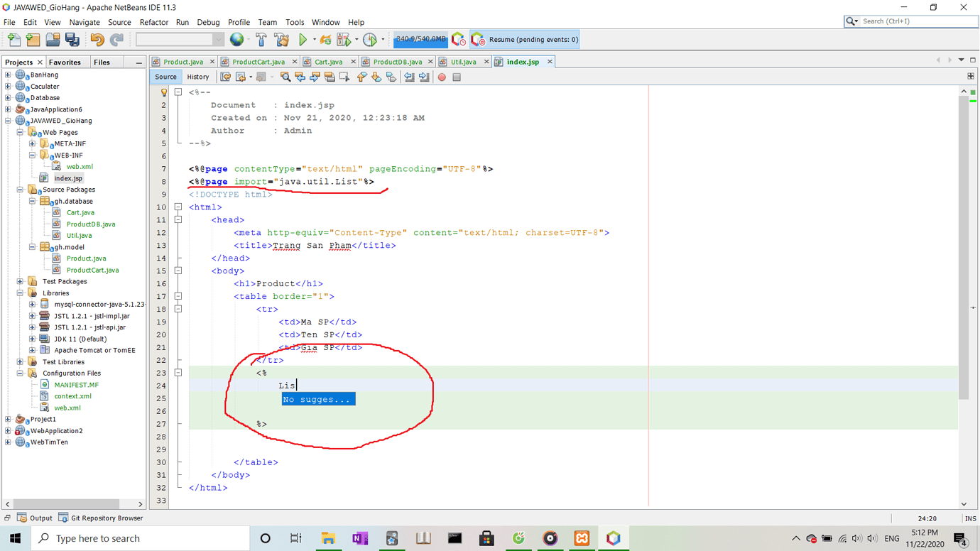Switch to the ProductDB.java editor tab
The height and width of the screenshot is (551, 980).
point(397,62)
